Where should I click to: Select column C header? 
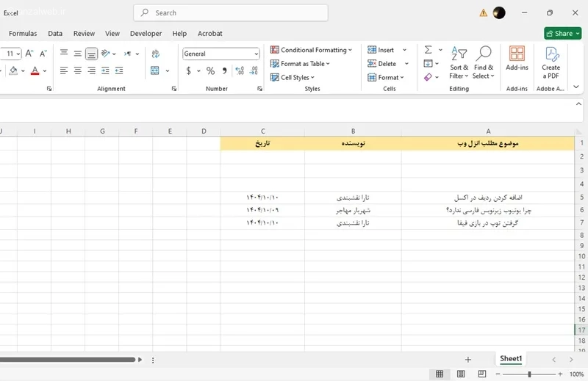pyautogui.click(x=262, y=131)
